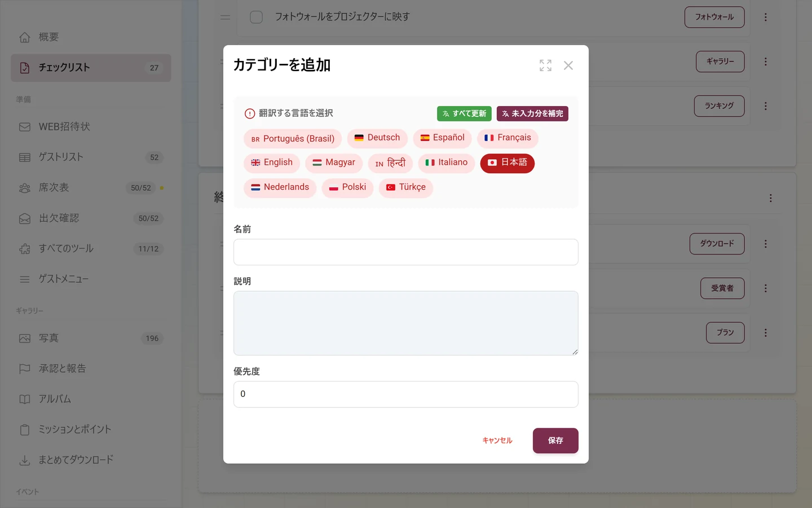The width and height of the screenshot is (812, 508).
Task: Click the 席次表 seating chart icon
Action: [25, 188]
